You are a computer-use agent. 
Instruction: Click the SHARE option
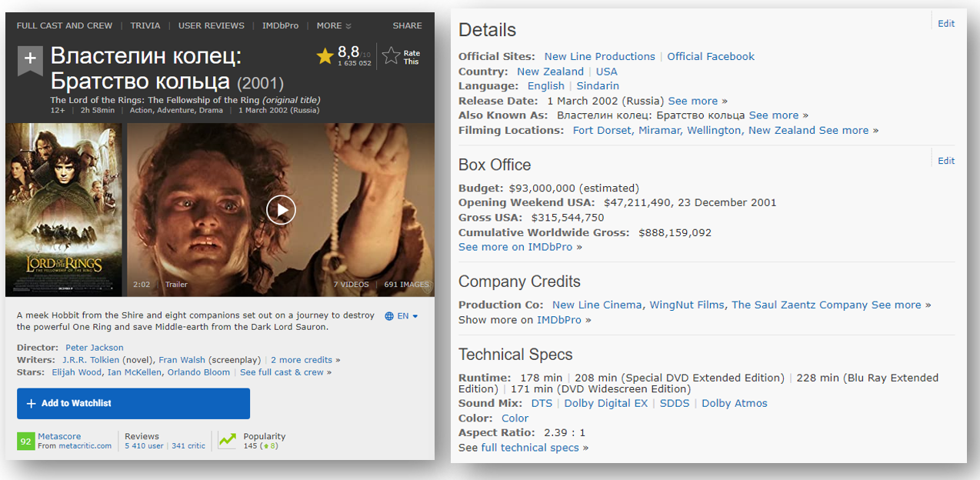click(x=407, y=25)
